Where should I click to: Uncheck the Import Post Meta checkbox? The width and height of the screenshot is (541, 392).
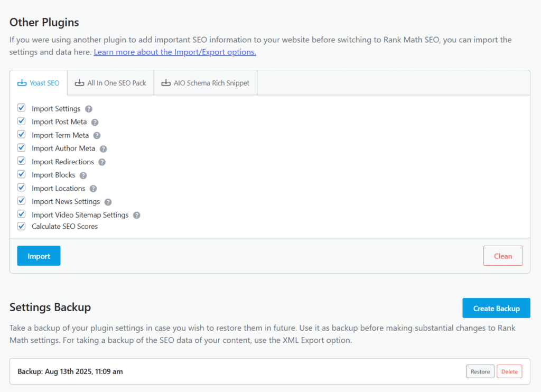click(x=21, y=121)
